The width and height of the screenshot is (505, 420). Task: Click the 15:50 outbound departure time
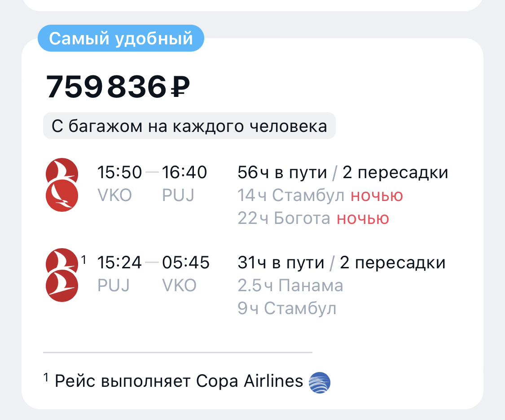point(119,172)
